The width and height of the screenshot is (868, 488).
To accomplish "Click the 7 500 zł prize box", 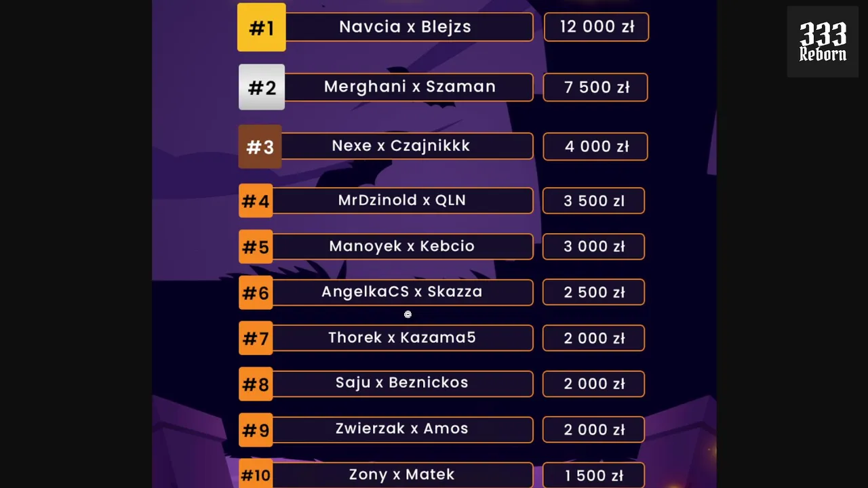I will pyautogui.click(x=595, y=87).
